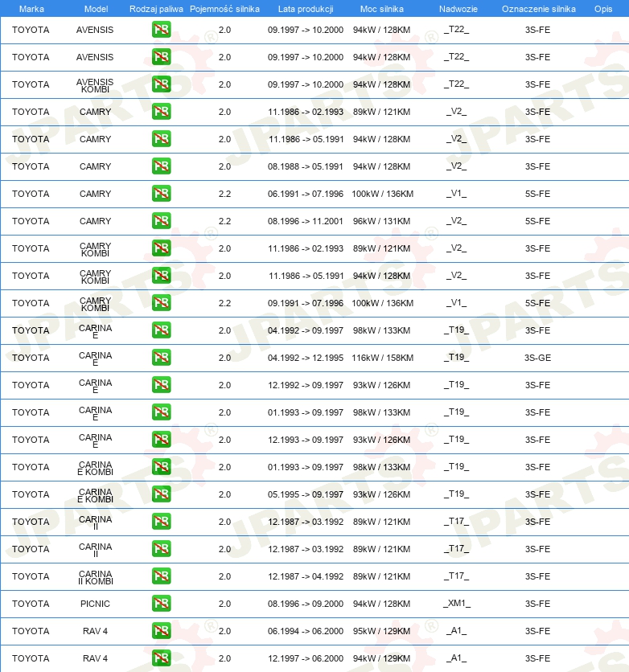Click fuel icon in CARINA E KOMBI 98kW row
This screenshot has height=672, width=629.
[161, 467]
